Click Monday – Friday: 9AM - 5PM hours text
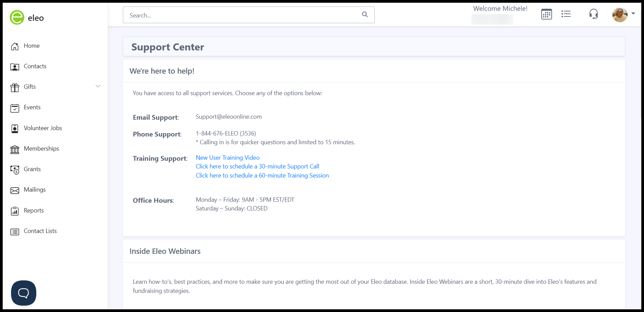This screenshot has width=644, height=312. coord(245,200)
